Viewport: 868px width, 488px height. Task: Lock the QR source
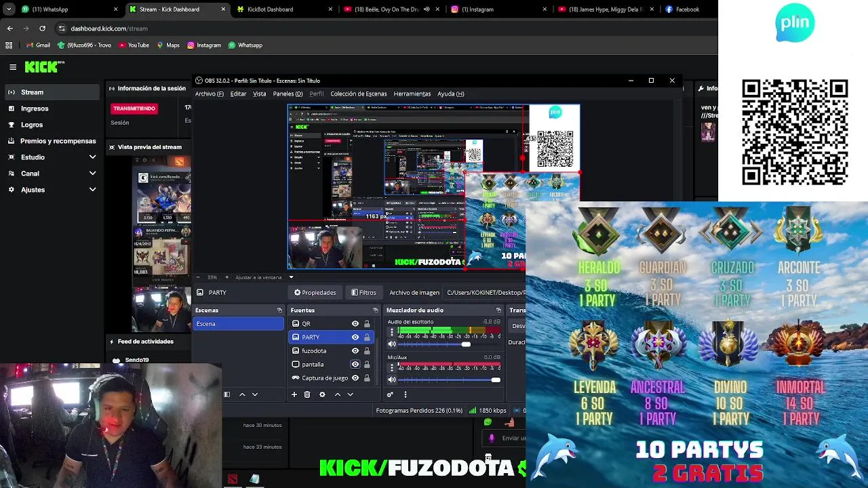367,324
